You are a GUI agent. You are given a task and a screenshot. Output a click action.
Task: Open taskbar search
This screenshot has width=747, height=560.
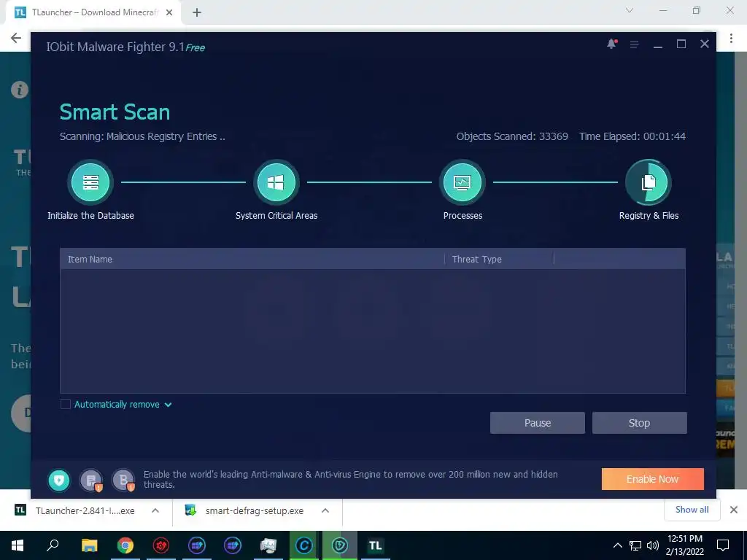tap(53, 545)
